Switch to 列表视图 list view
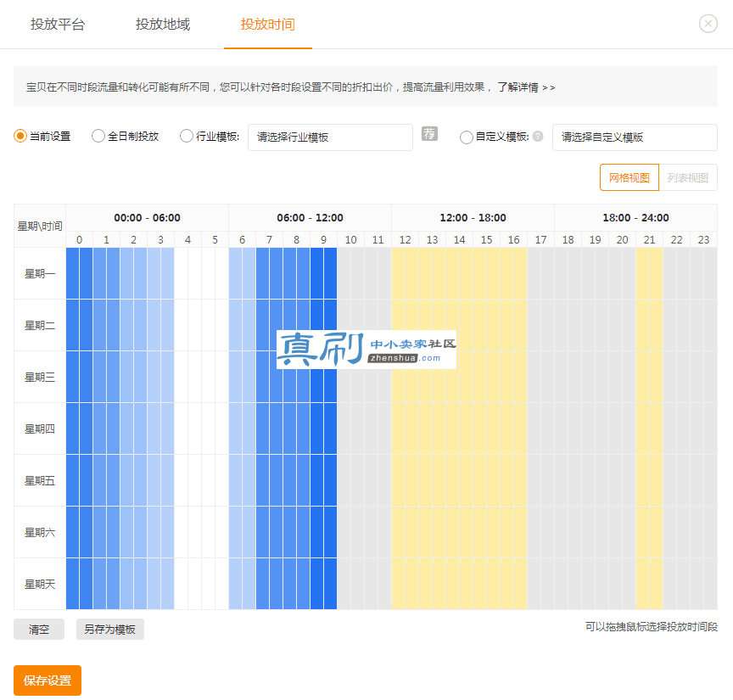This screenshot has width=733, height=700. point(688,177)
